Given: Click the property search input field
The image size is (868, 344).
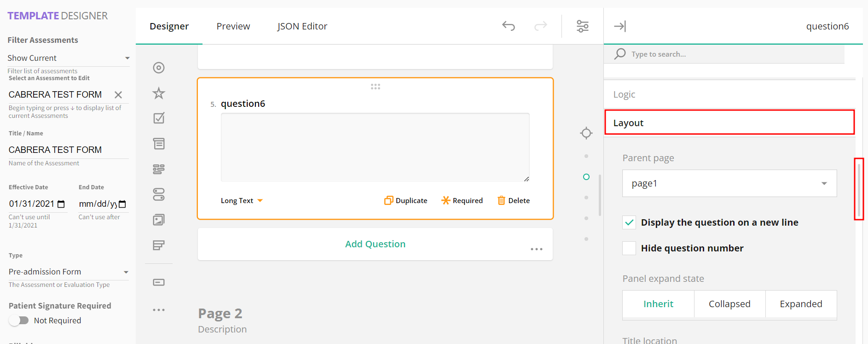Looking at the screenshot, I should [x=732, y=54].
